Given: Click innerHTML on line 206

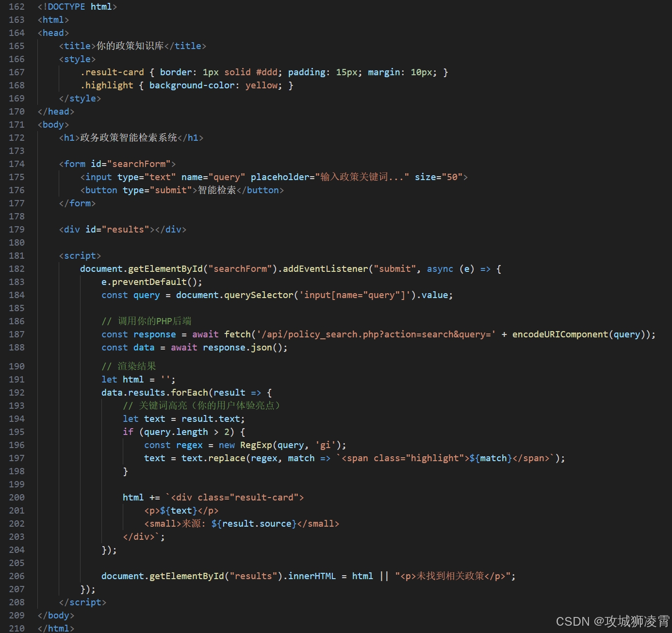Looking at the screenshot, I should (x=312, y=576).
